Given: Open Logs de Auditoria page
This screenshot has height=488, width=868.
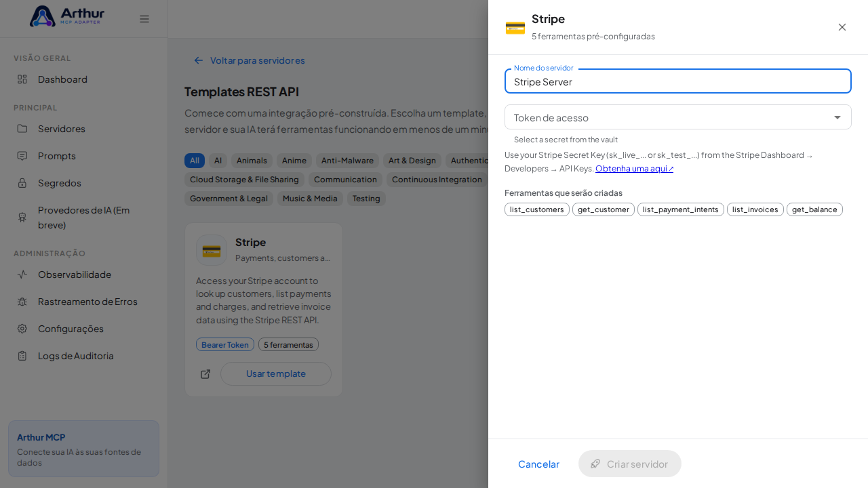Looking at the screenshot, I should 84,356.
